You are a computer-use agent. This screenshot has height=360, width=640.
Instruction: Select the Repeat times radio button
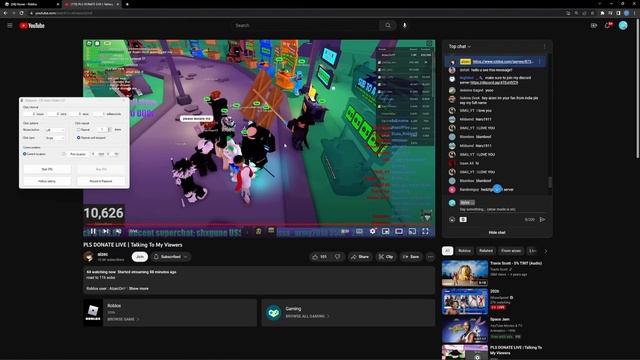pyautogui.click(x=78, y=129)
